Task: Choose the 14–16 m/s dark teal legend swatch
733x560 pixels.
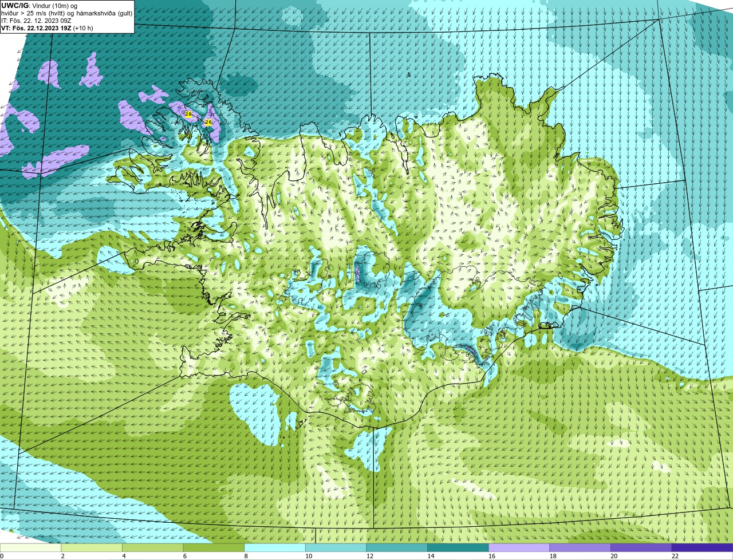Action: (x=458, y=548)
